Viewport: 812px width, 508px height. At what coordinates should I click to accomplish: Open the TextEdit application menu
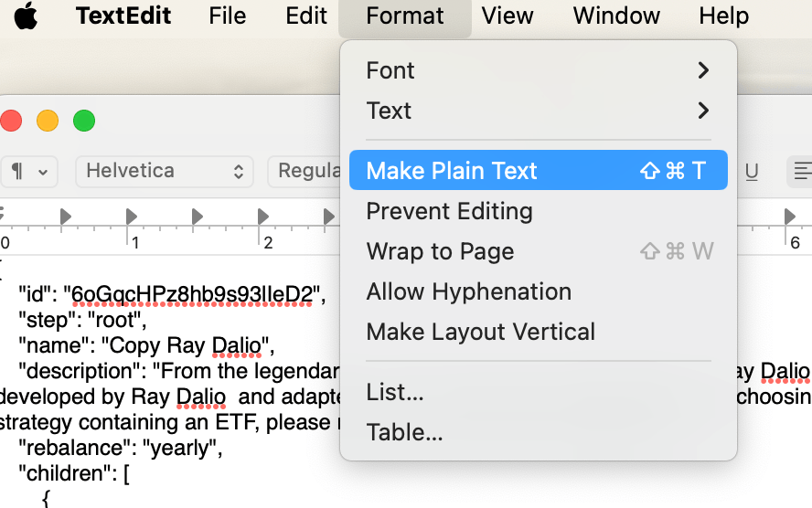tap(123, 16)
